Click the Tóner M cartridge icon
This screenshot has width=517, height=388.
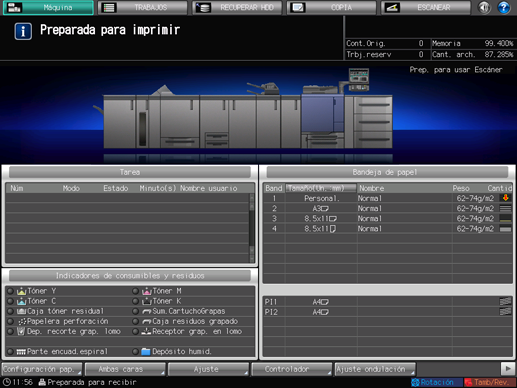(147, 291)
